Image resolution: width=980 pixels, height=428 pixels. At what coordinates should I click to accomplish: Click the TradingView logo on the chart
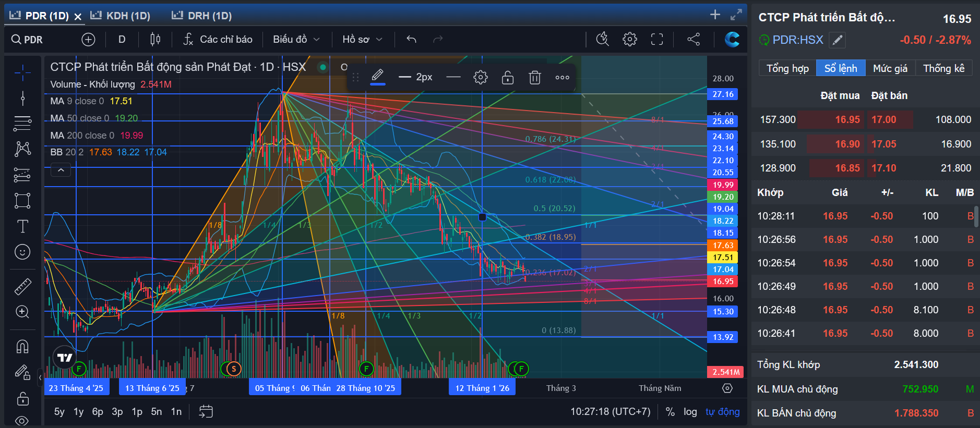pos(65,358)
